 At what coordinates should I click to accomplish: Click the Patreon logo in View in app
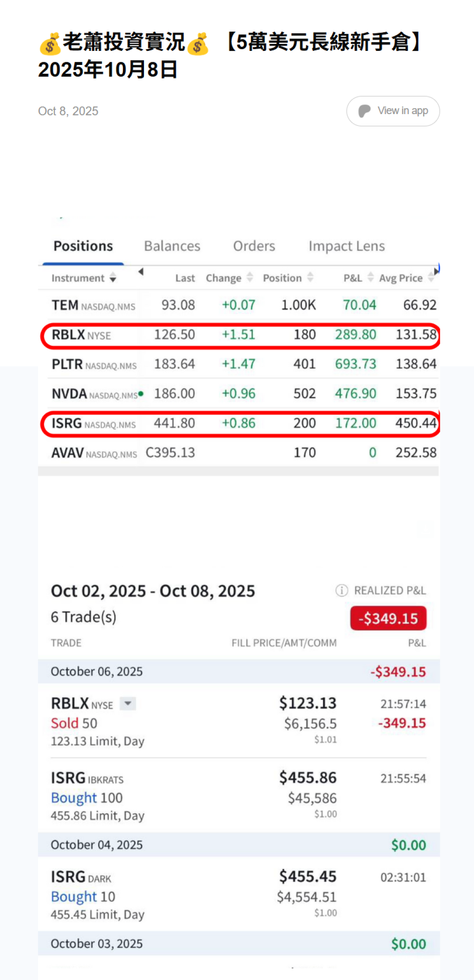click(364, 111)
